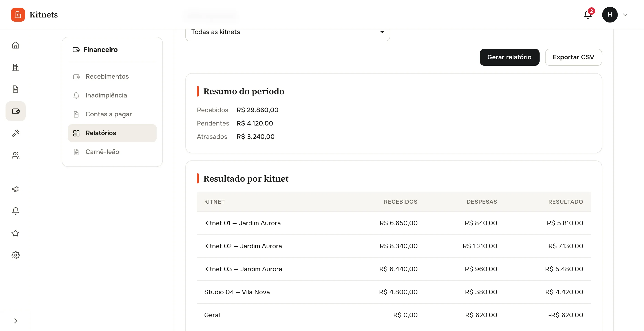This screenshot has width=644, height=331.
Task: Click Atrasados value R$ 3.240,00
Action: tap(255, 137)
